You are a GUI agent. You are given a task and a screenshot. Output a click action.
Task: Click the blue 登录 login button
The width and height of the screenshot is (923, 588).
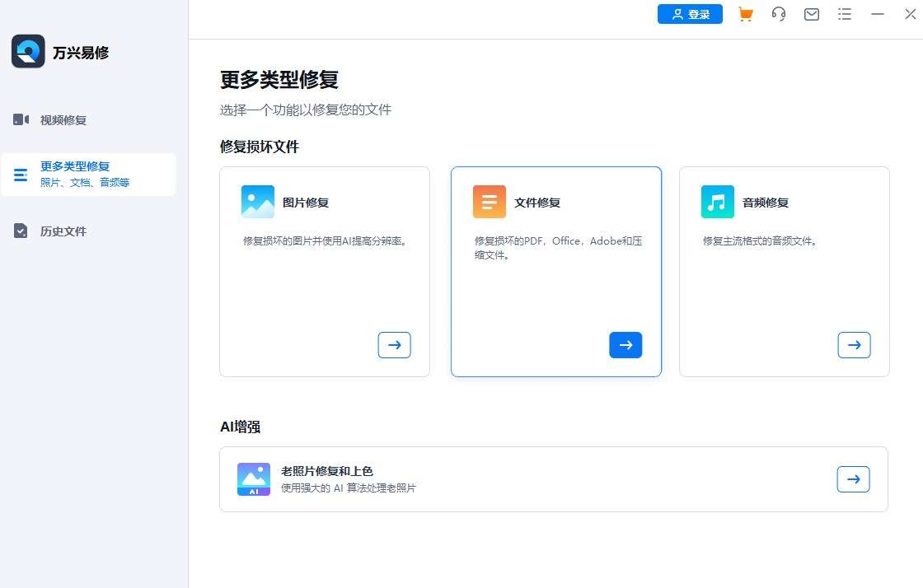coord(690,14)
